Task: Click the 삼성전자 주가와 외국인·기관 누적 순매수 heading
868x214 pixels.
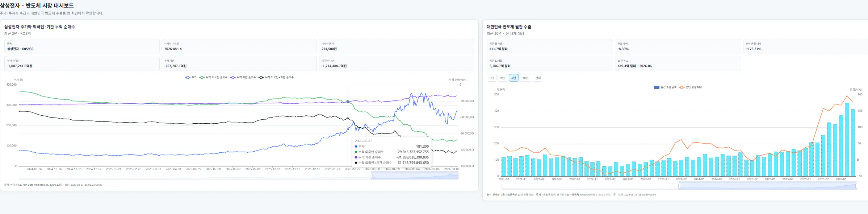Action: tap(39, 27)
